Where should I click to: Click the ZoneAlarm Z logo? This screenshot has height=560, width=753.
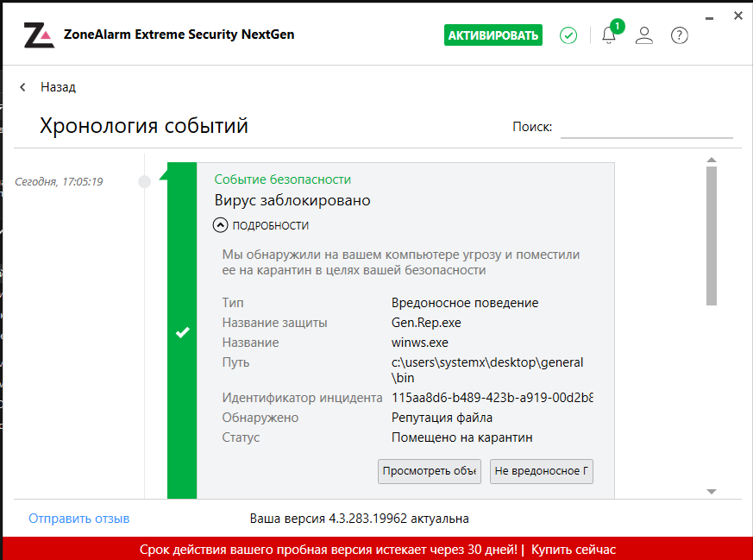pos(39,35)
